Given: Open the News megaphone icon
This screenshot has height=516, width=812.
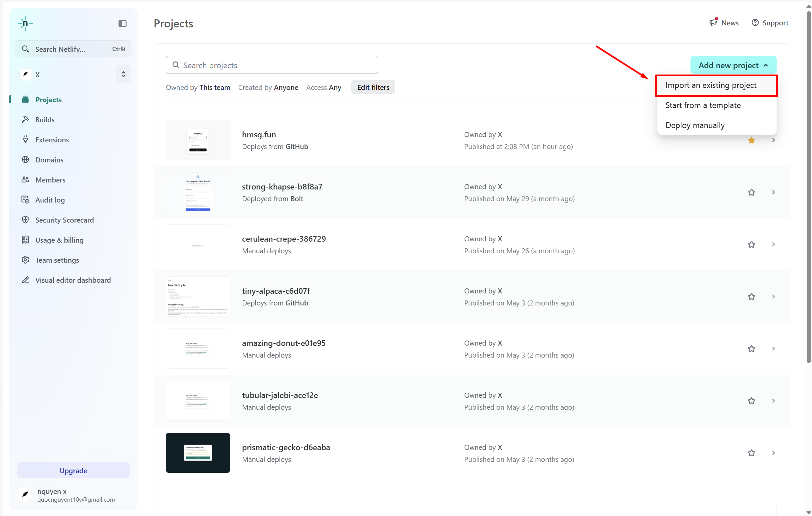Looking at the screenshot, I should [713, 23].
